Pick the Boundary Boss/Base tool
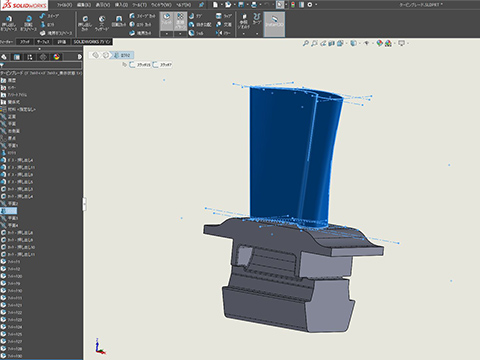The height and width of the screenshot is (360, 480). [x=56, y=33]
